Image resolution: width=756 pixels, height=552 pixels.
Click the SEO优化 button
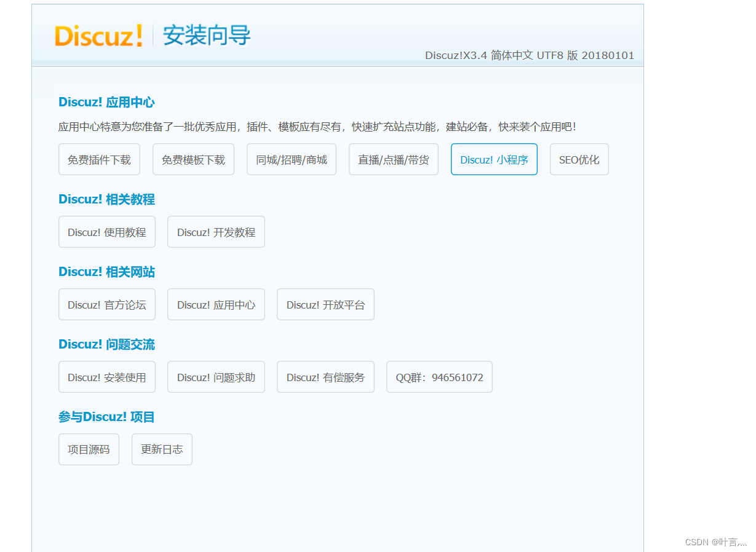pos(579,160)
